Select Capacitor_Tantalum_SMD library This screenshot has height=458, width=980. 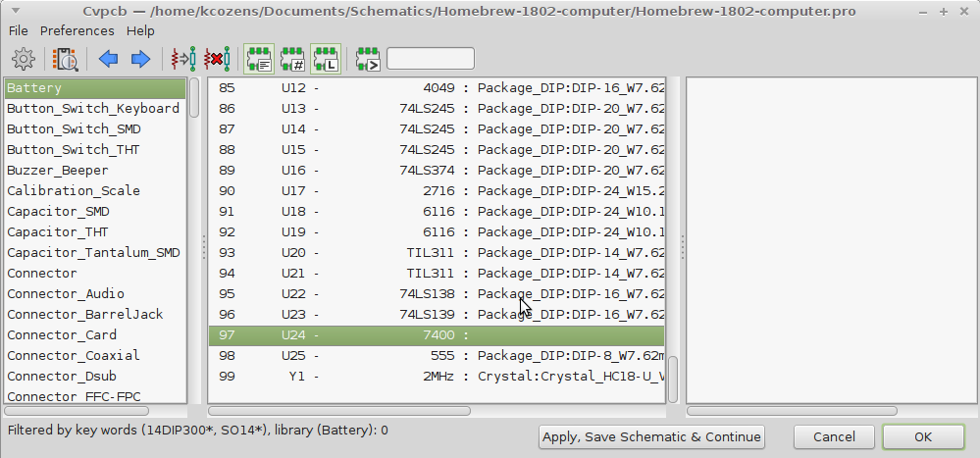pyautogui.click(x=95, y=253)
